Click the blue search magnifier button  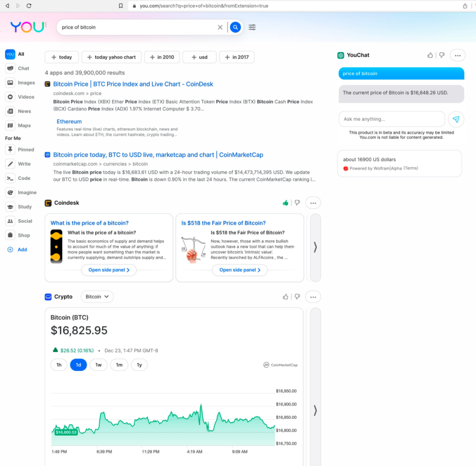tap(235, 27)
